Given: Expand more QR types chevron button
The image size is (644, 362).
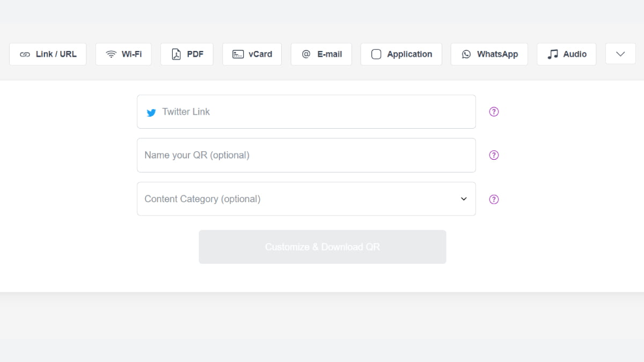Looking at the screenshot, I should pyautogui.click(x=620, y=54).
